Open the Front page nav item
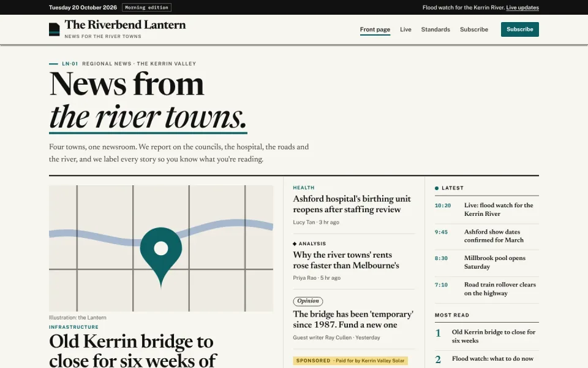Viewport: 588px width, 368px height. (375, 29)
